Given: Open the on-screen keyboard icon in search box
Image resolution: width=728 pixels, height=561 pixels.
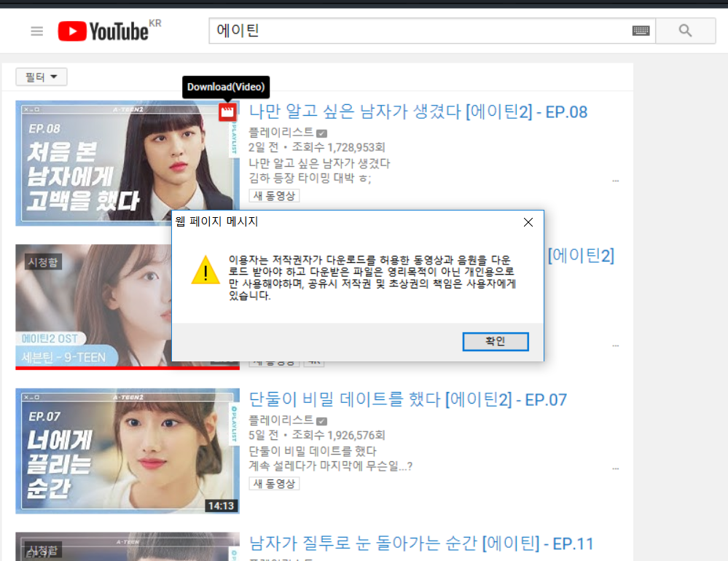Looking at the screenshot, I should click(x=641, y=31).
